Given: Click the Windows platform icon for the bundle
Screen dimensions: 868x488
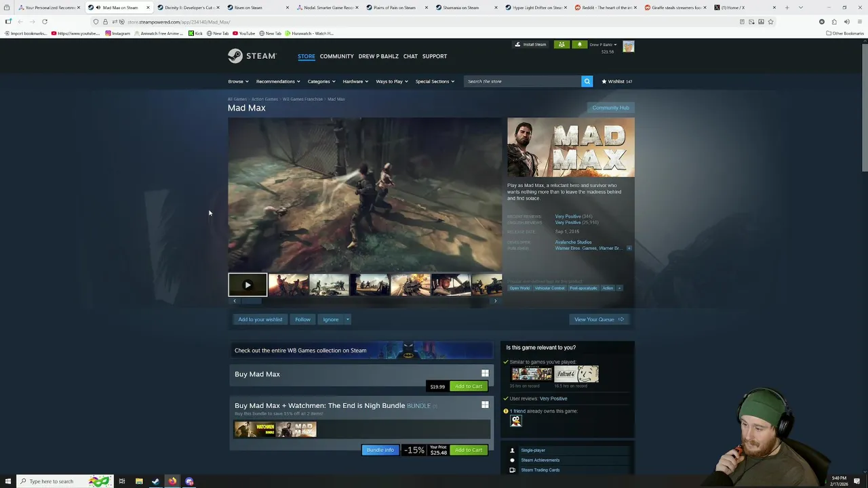Looking at the screenshot, I should (x=485, y=405).
